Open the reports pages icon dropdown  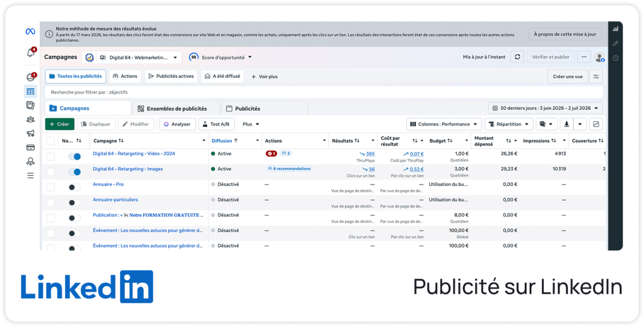pyautogui.click(x=546, y=124)
